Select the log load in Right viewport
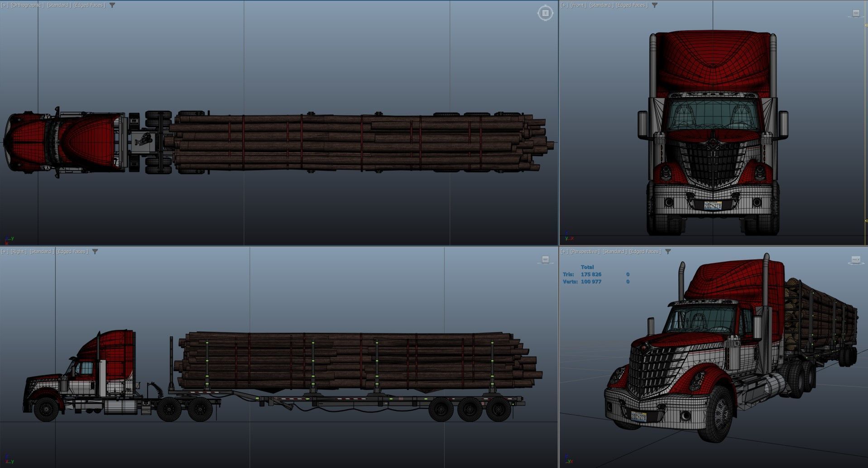 tap(358, 361)
